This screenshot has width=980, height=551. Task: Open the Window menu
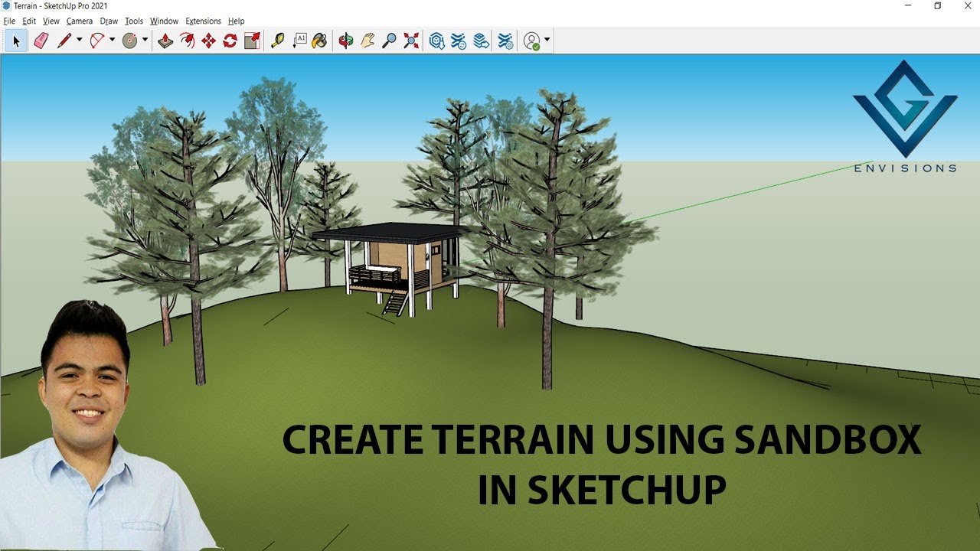coord(164,21)
